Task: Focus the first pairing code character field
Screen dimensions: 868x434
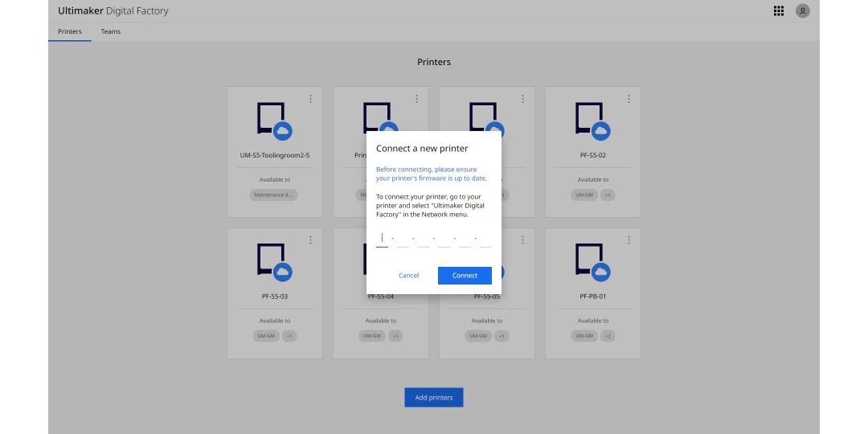Action: pyautogui.click(x=382, y=240)
